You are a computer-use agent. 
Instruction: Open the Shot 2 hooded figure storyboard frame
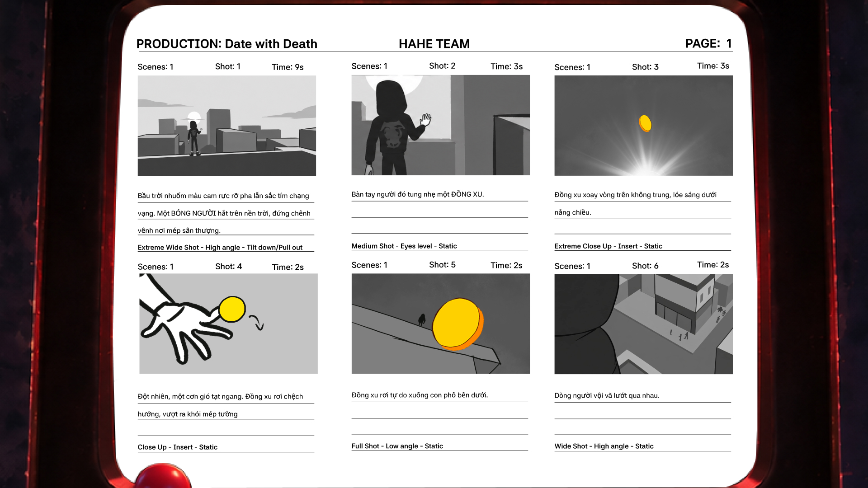pos(441,125)
